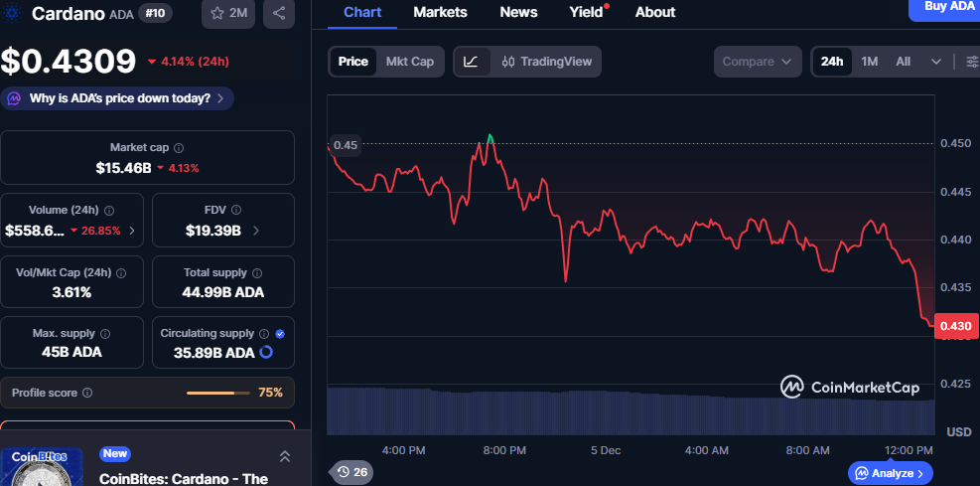Open TradingView candlestick chart
980x486 pixels.
pyautogui.click(x=546, y=62)
